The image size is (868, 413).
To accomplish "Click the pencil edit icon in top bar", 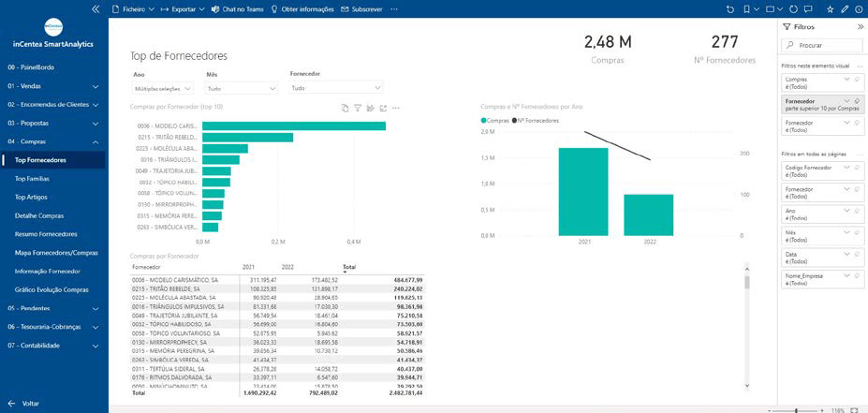I will click(845, 8).
